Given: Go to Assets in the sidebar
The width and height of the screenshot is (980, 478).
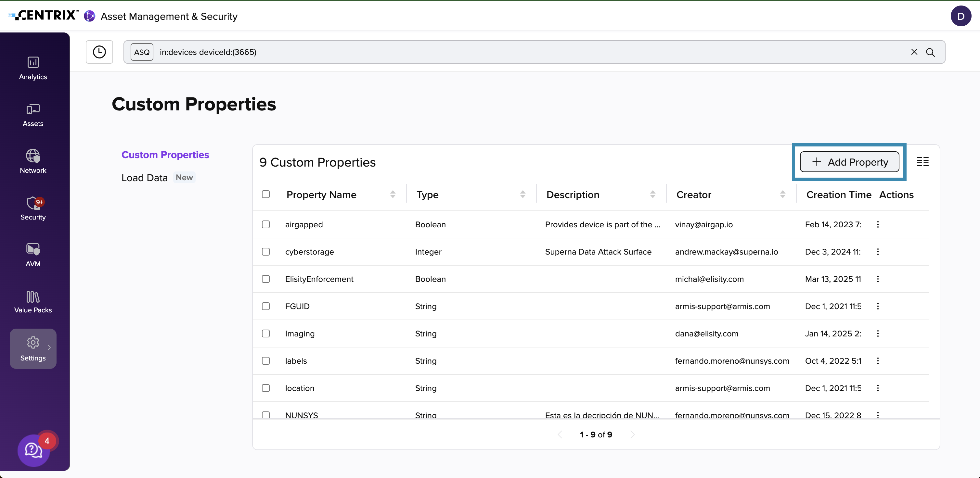Looking at the screenshot, I should click(33, 115).
